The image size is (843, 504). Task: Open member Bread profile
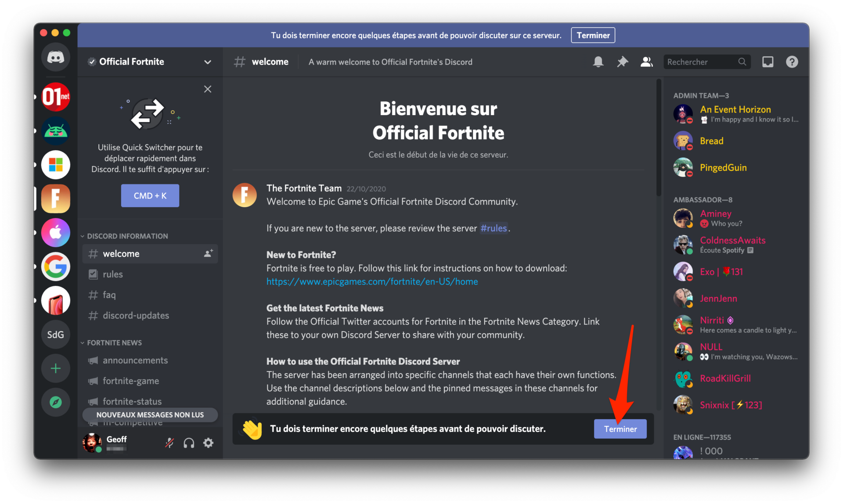[736, 141]
